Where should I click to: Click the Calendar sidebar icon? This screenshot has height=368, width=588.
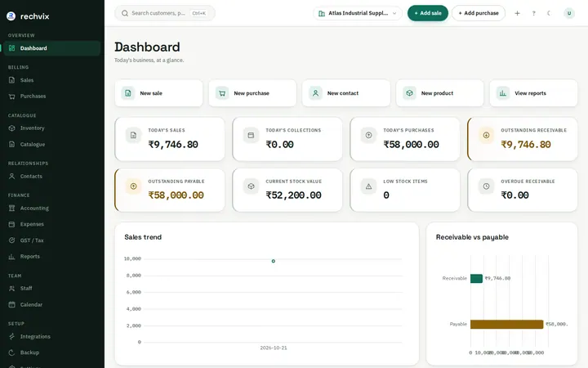[x=12, y=304]
